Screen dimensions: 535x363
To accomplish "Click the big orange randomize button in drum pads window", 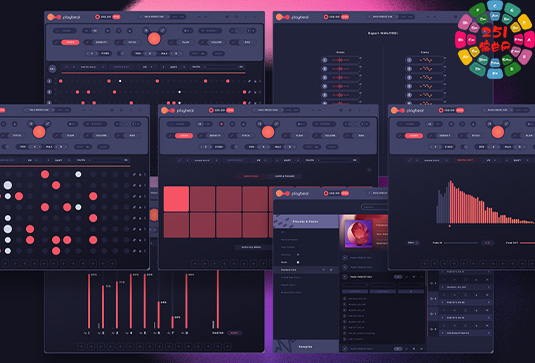I will [x=268, y=132].
